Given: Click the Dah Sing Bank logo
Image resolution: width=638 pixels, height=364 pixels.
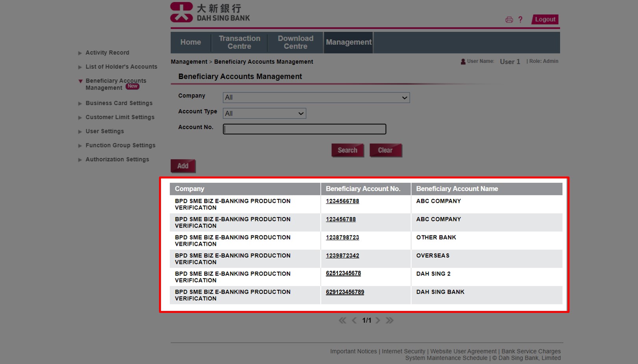Looking at the screenshot, I should [x=210, y=12].
